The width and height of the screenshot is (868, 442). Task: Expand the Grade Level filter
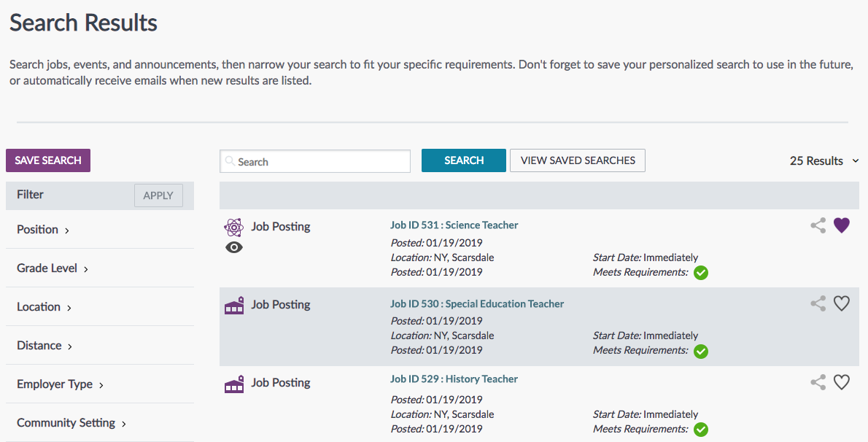pos(53,268)
